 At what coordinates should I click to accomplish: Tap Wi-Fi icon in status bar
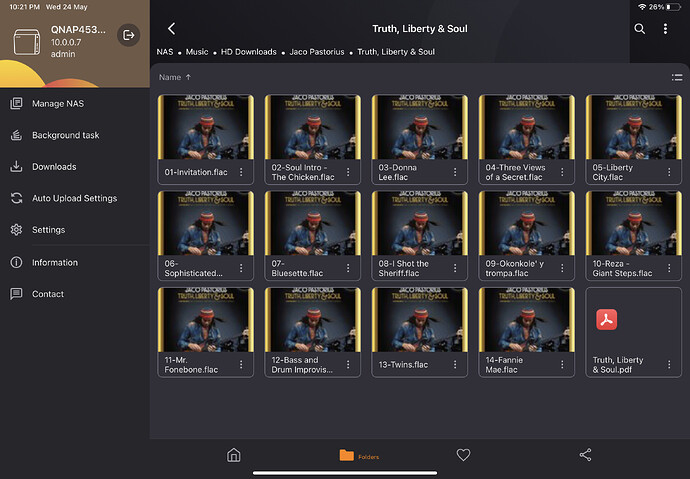642,7
